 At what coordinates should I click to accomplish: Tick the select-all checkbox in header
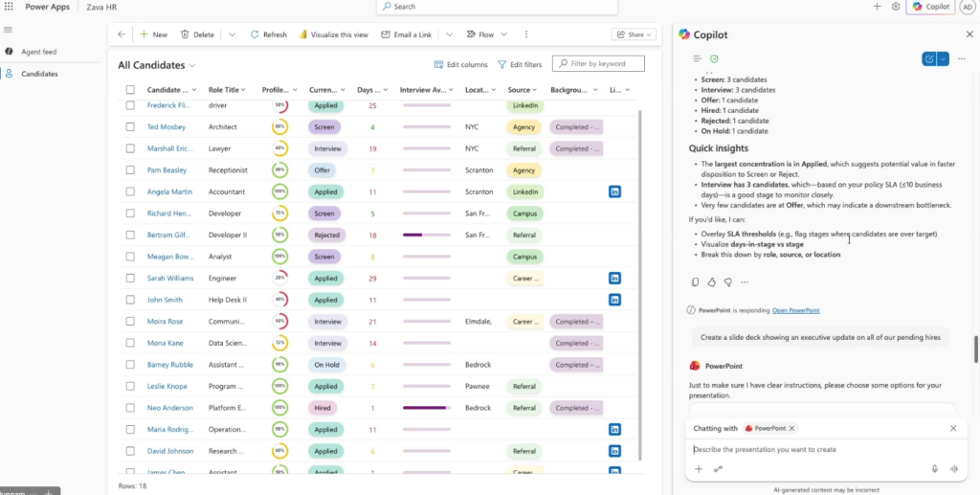tap(130, 90)
